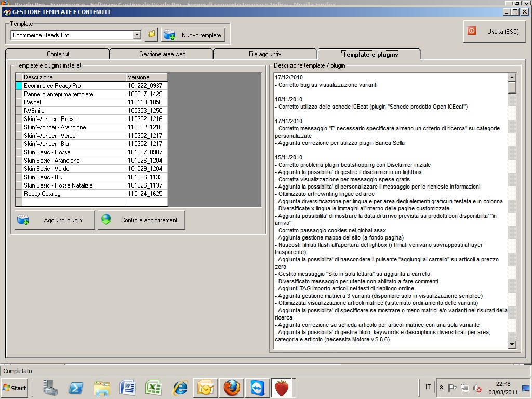
Task: Click the Nuovo template button
Action: click(x=193, y=35)
